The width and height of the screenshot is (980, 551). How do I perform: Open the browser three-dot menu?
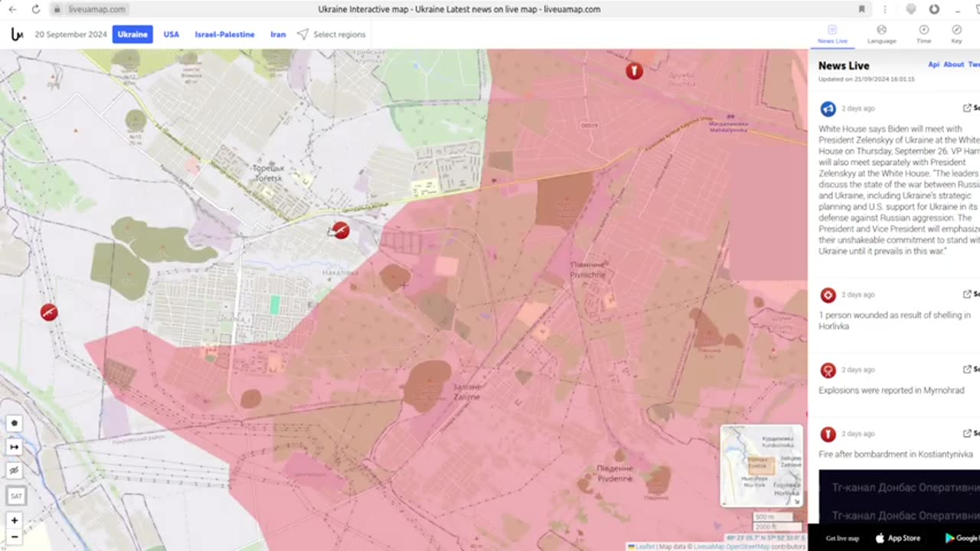pyautogui.click(x=884, y=9)
